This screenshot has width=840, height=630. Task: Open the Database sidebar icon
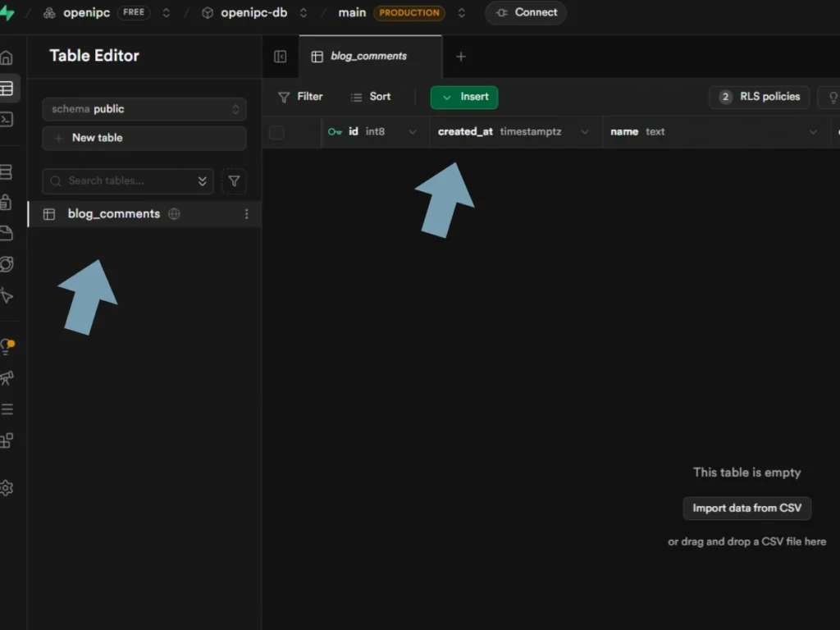[x=6, y=172]
